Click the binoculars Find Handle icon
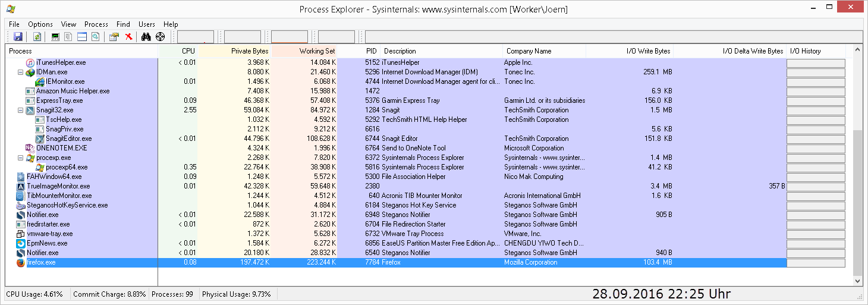 click(146, 37)
